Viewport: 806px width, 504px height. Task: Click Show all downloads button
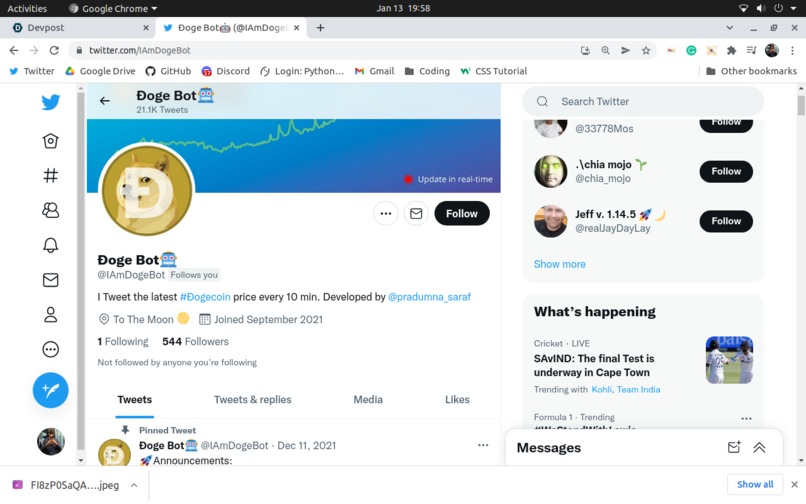click(x=755, y=484)
